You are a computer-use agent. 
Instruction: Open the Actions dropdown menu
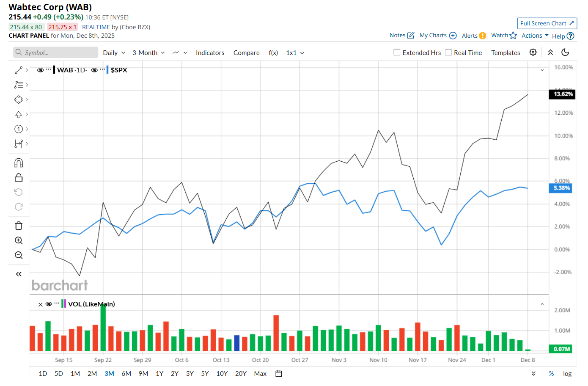point(535,36)
